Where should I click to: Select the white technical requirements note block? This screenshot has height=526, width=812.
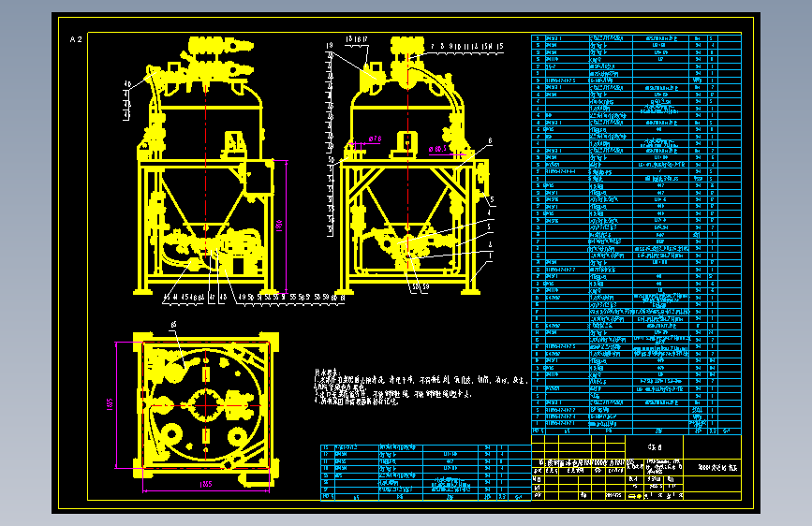421,387
